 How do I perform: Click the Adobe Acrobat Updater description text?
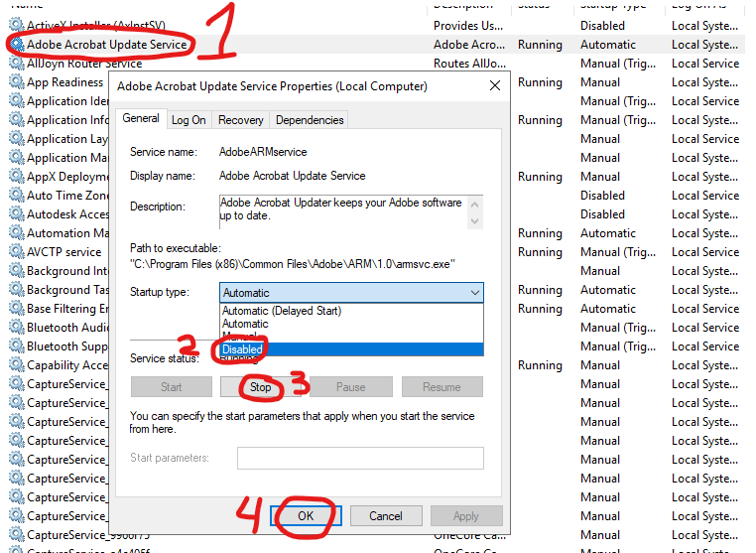[340, 208]
